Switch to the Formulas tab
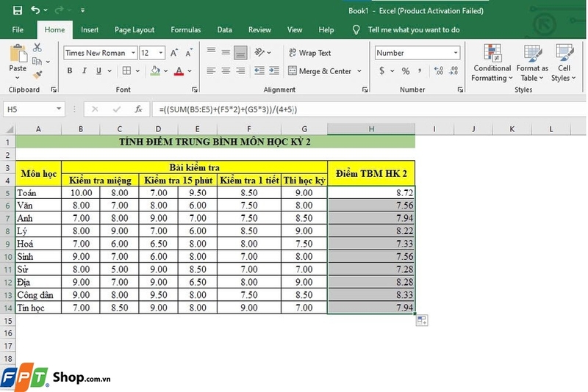This screenshot has width=588, height=392. (185, 30)
